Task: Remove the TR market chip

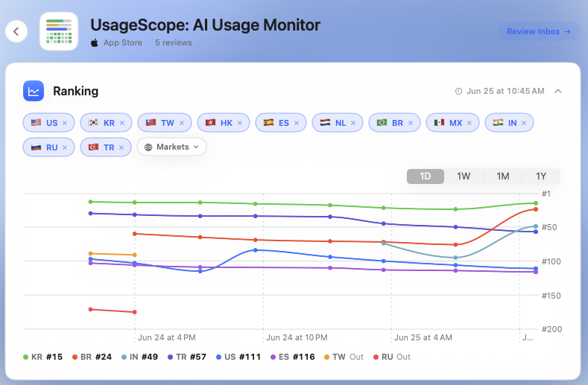Action: click(121, 147)
